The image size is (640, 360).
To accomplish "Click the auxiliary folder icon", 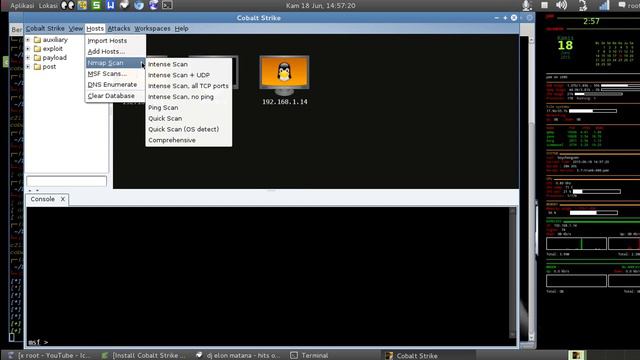I will pos(38,40).
